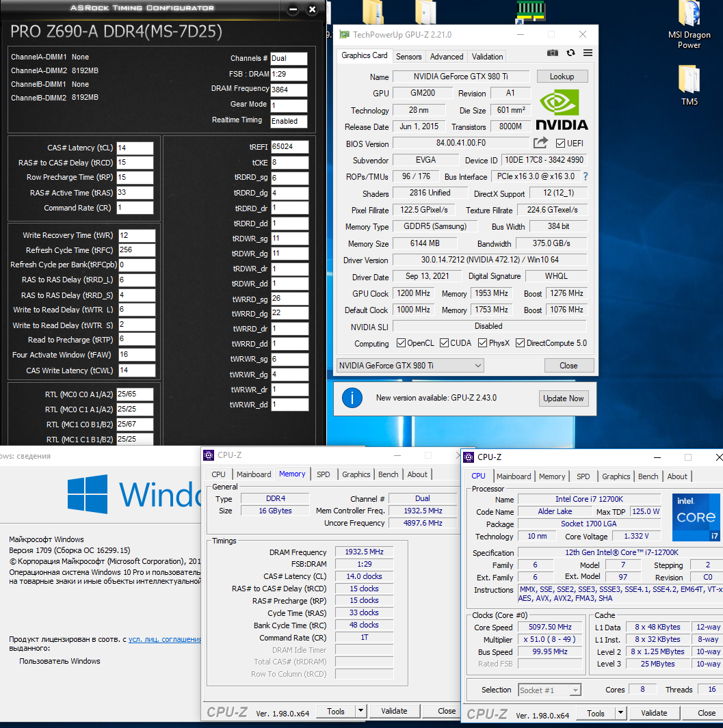Click the NVIDIA logo in GPU-Z
723x728 pixels.
[562, 110]
